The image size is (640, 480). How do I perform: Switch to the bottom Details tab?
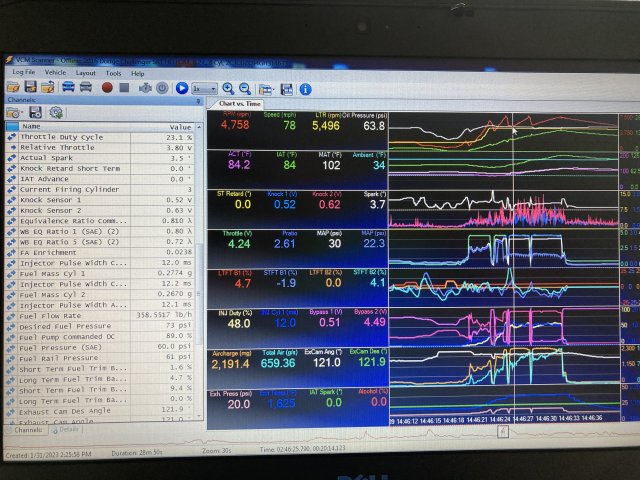pos(65,429)
